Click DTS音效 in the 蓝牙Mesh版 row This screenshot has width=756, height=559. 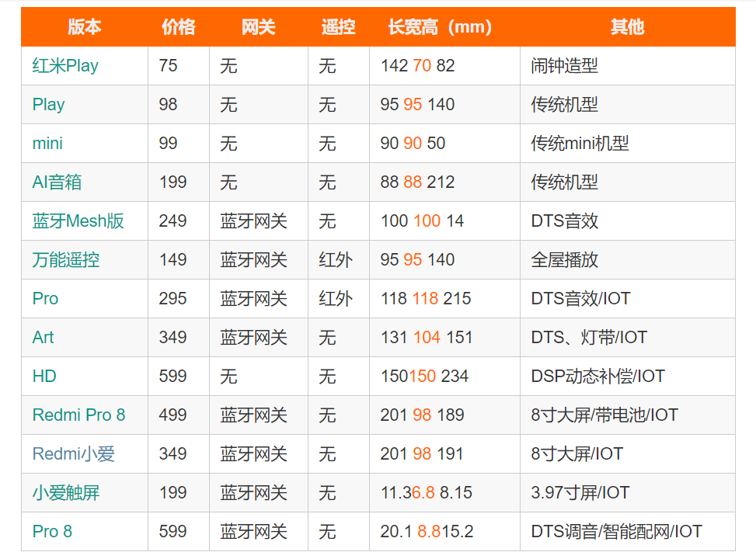(565, 220)
